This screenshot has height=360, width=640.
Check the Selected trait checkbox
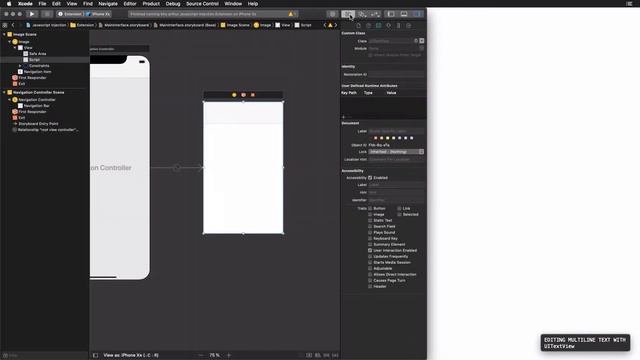(399, 214)
